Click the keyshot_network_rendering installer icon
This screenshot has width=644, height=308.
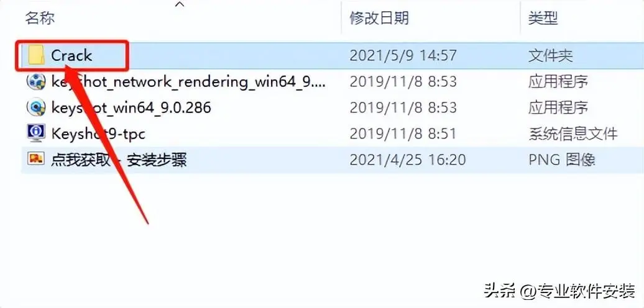point(35,81)
